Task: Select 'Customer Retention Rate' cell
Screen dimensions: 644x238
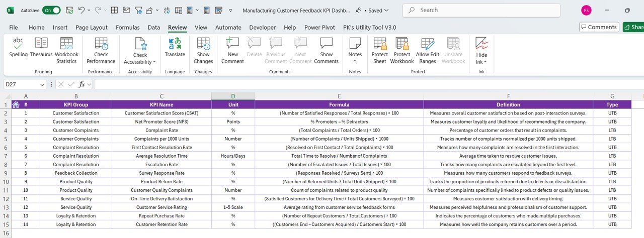Action: 162,224
